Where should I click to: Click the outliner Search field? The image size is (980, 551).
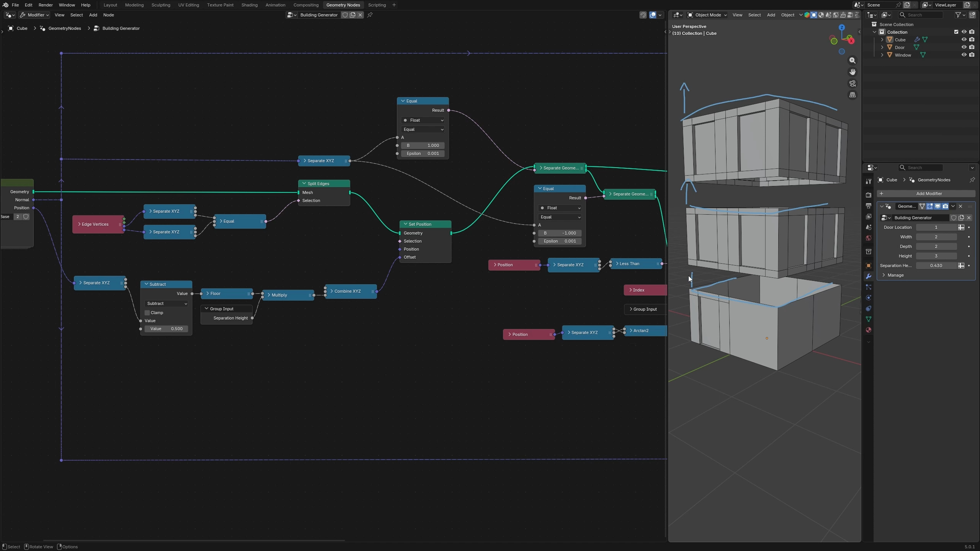[x=920, y=15]
